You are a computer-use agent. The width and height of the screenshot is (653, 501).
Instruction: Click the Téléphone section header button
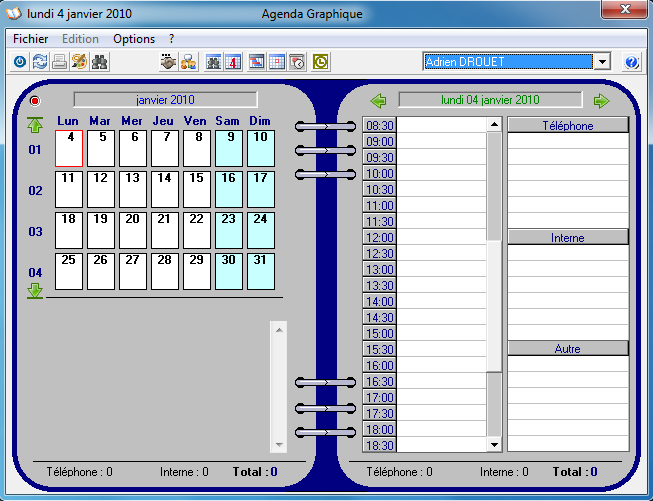pyautogui.click(x=568, y=125)
